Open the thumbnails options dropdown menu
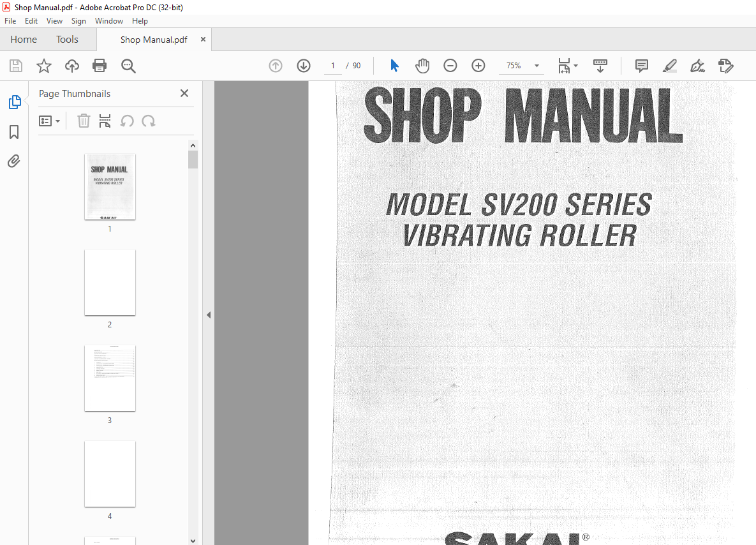756x545 pixels. click(49, 121)
